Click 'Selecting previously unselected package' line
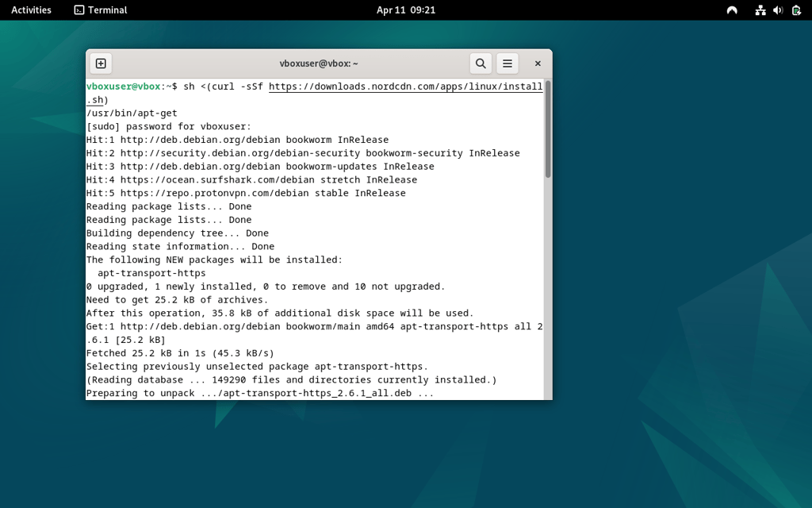This screenshot has height=508, width=812. point(257,367)
